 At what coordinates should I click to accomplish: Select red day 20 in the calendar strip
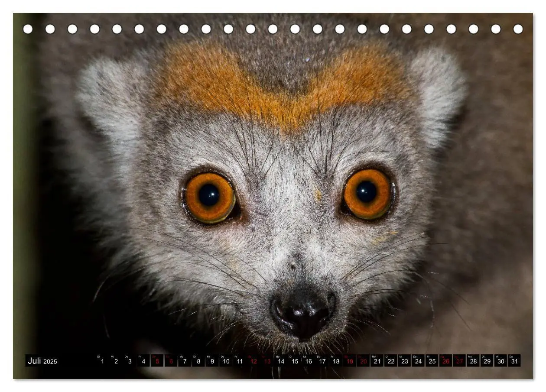tap(364, 361)
